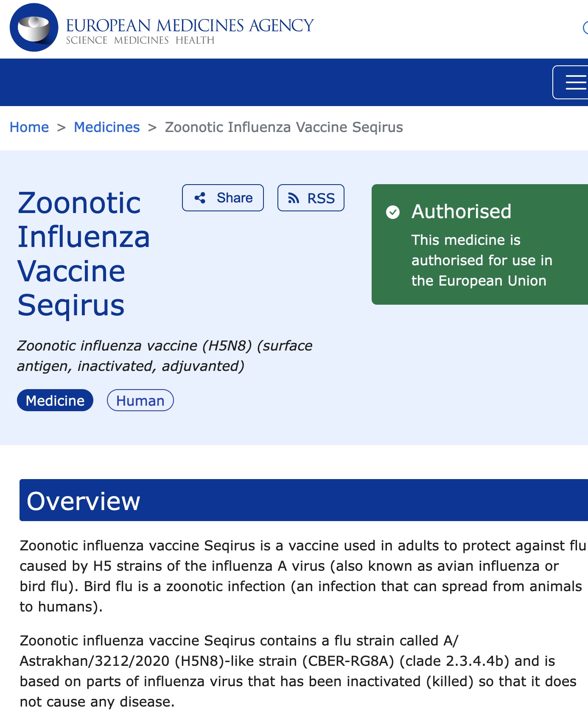588x718 pixels.
Task: Click the share icon button
Action: point(223,198)
